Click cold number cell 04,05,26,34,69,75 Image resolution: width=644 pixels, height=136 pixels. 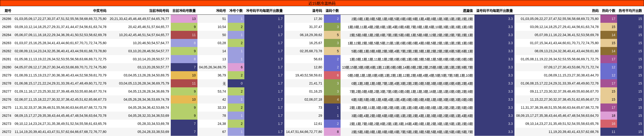(212, 67)
